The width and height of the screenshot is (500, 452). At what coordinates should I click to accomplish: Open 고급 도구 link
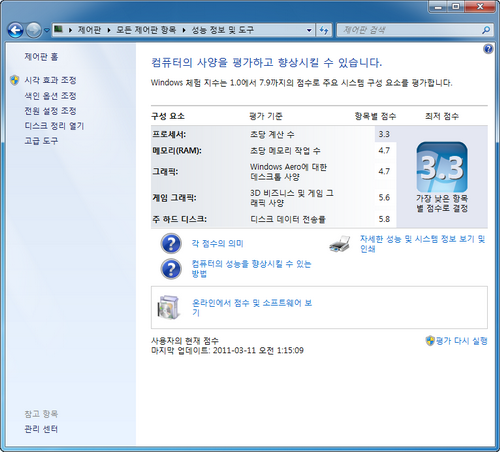tap(41, 141)
